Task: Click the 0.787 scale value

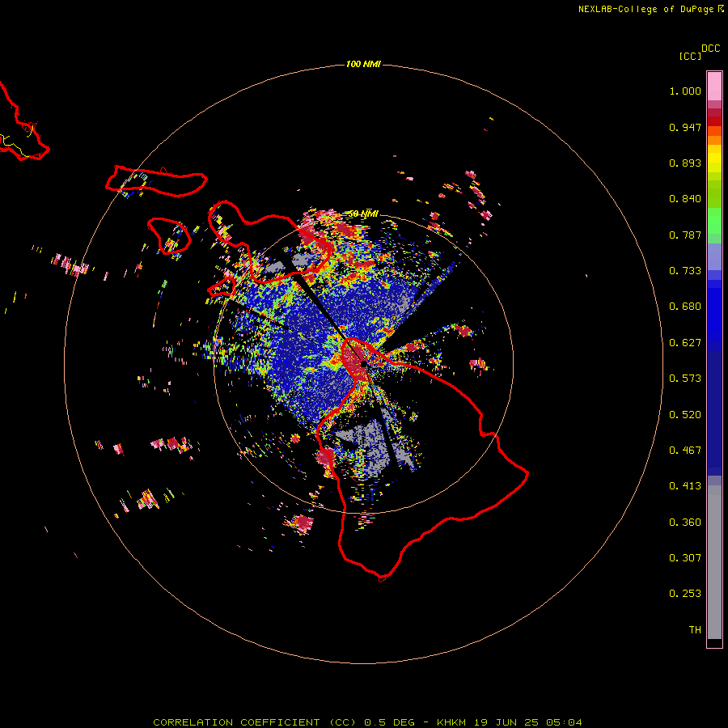Action: coord(685,235)
